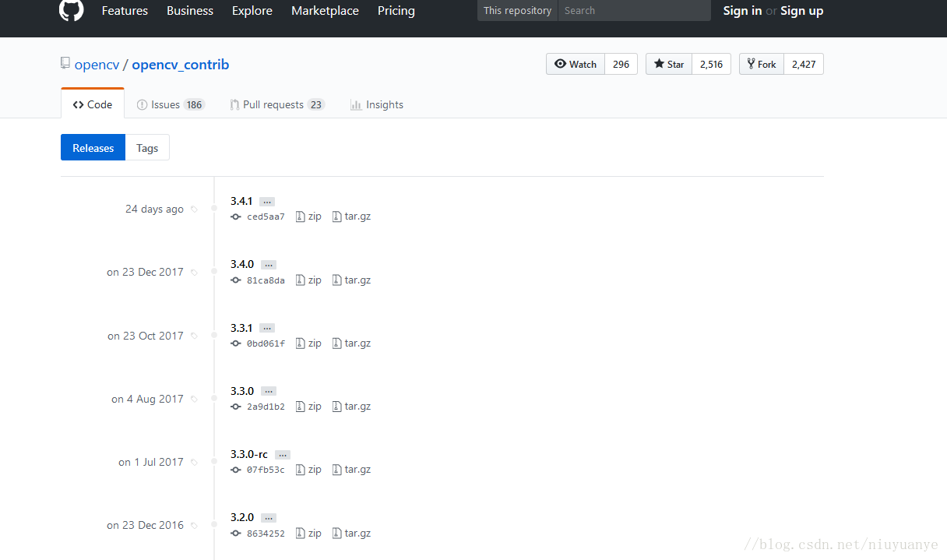The image size is (947, 560).
Task: Select the tag icon next to 24 days ago
Action: click(x=194, y=210)
